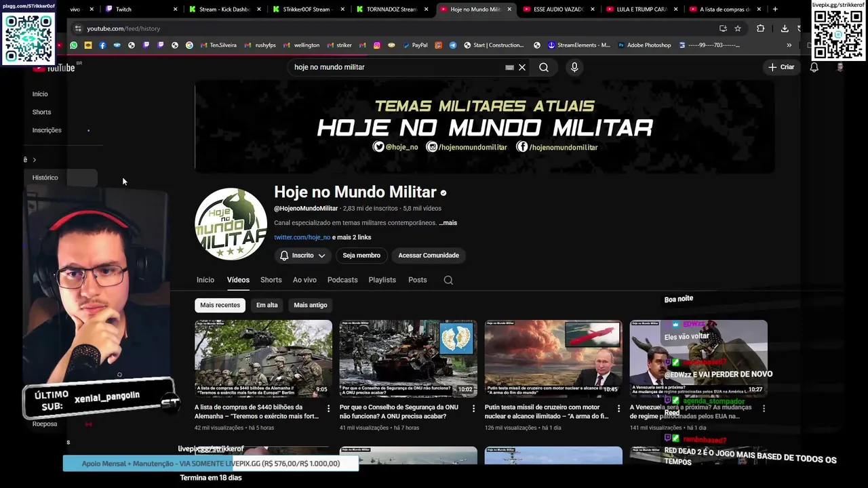
Task: View site information icon in address bar
Action: [x=78, y=28]
